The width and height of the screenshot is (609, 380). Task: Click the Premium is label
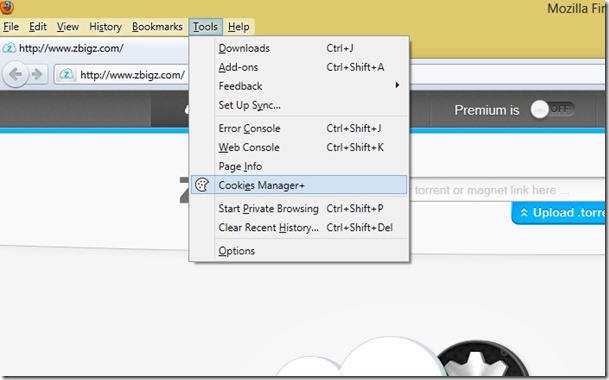pyautogui.click(x=487, y=110)
